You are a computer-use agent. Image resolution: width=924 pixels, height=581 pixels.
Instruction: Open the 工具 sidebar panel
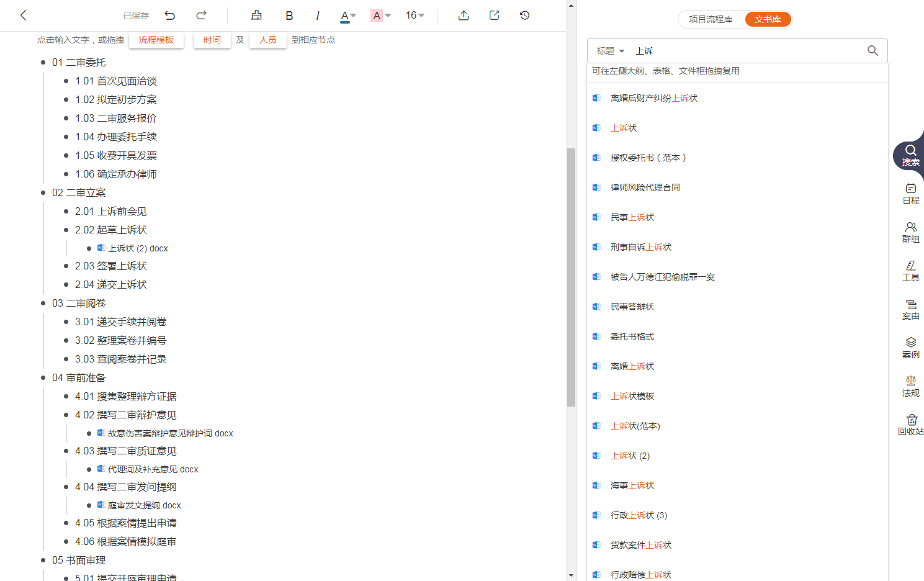click(x=911, y=271)
